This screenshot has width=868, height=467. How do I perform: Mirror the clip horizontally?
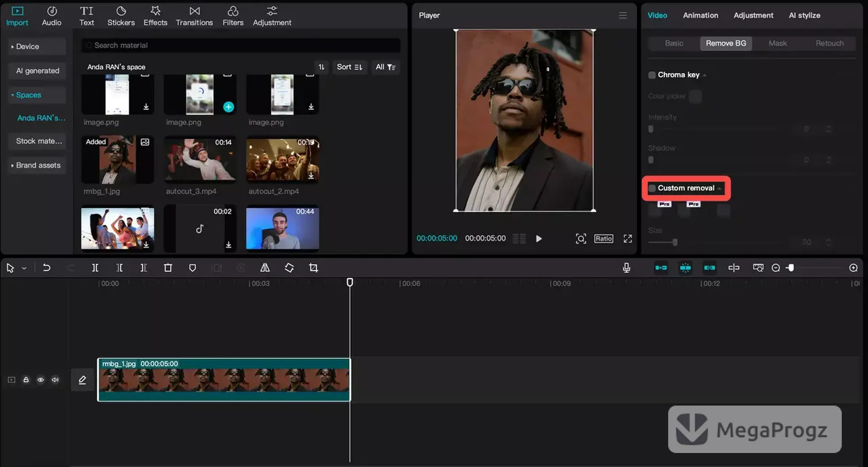click(265, 268)
